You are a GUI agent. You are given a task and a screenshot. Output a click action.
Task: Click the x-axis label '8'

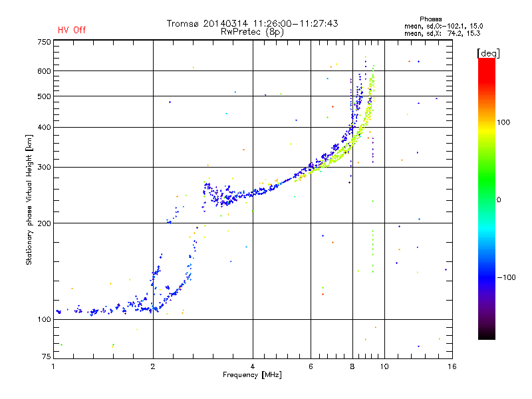tap(352, 366)
